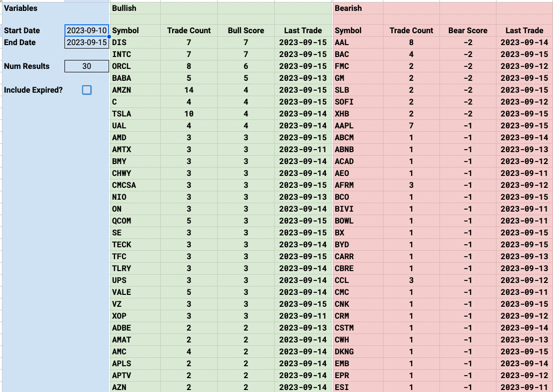Select the DKNG symbol cell

coord(358,352)
